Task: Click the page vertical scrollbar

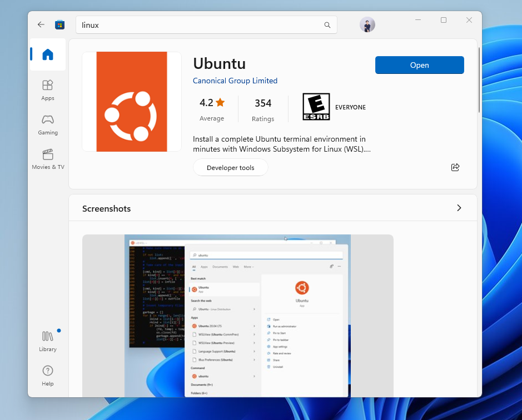Action: click(x=479, y=80)
